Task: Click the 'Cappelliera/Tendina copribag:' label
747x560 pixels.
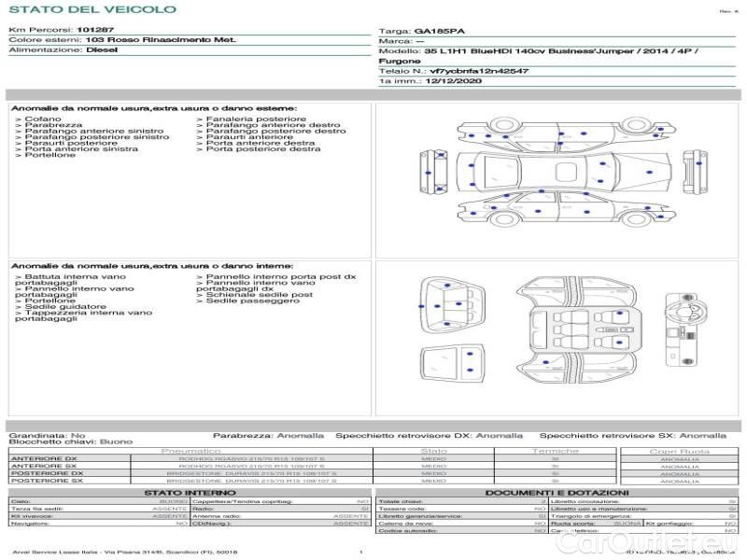Action: coord(243,501)
